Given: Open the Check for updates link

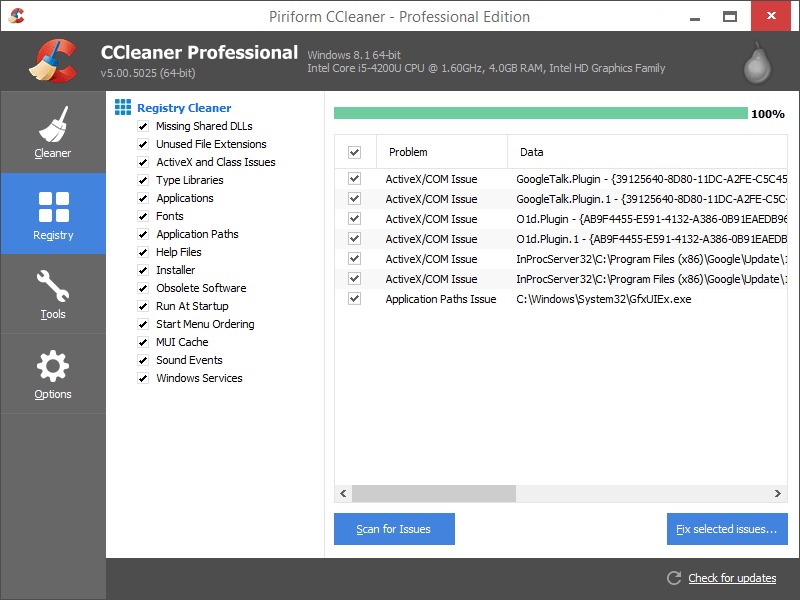Looking at the screenshot, I should pyautogui.click(x=732, y=578).
